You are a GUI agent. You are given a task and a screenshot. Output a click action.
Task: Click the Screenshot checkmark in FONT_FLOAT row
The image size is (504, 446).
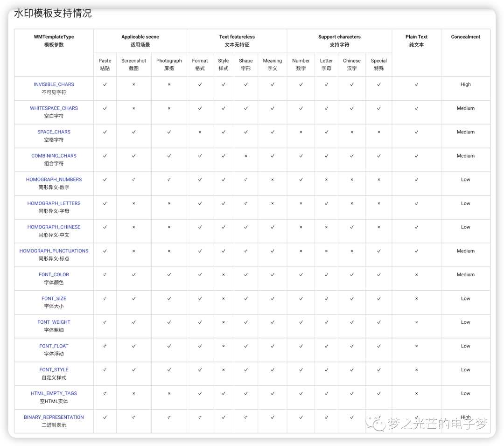[x=134, y=346]
